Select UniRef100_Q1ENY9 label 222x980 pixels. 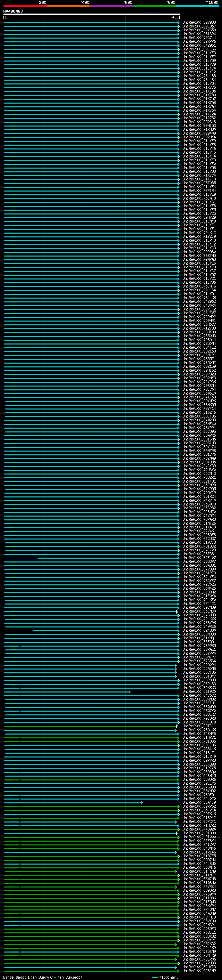(199, 221)
